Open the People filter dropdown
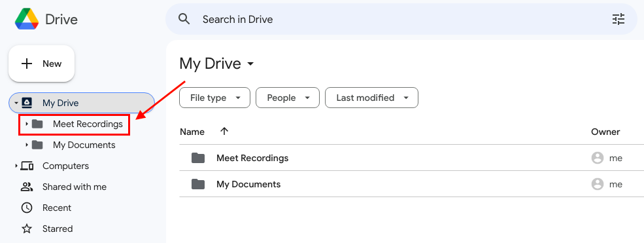 coord(288,98)
